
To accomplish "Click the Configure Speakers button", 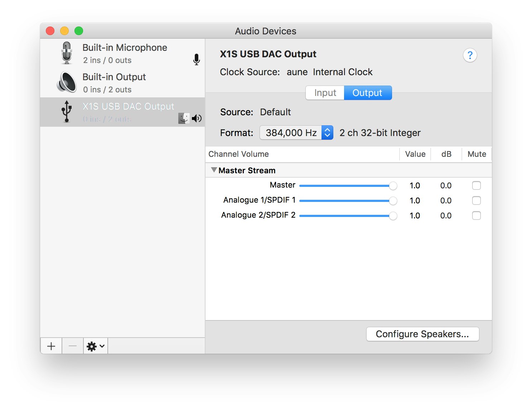I will (422, 334).
